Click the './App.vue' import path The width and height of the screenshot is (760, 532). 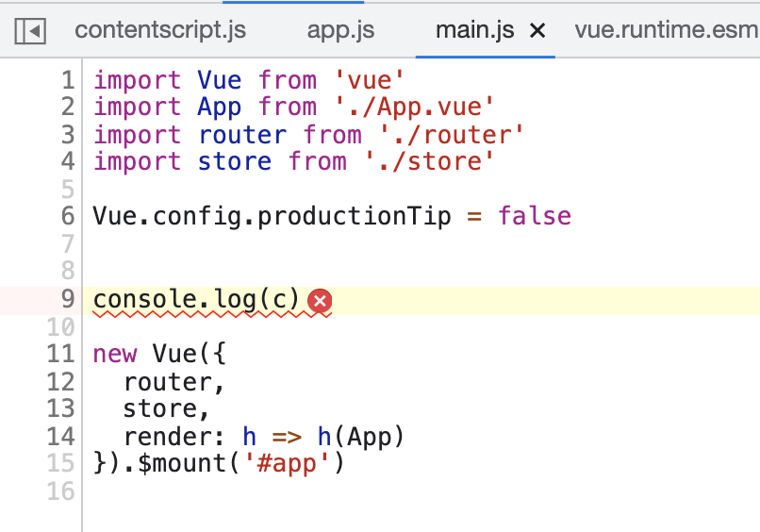pyautogui.click(x=414, y=107)
